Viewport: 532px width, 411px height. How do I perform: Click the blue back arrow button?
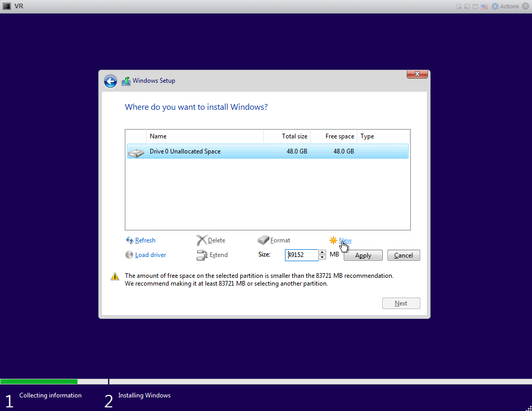(x=110, y=81)
